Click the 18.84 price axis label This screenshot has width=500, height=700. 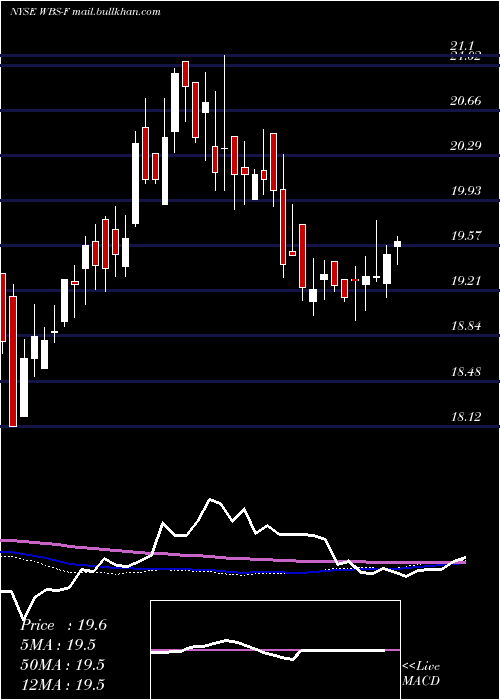(x=466, y=326)
